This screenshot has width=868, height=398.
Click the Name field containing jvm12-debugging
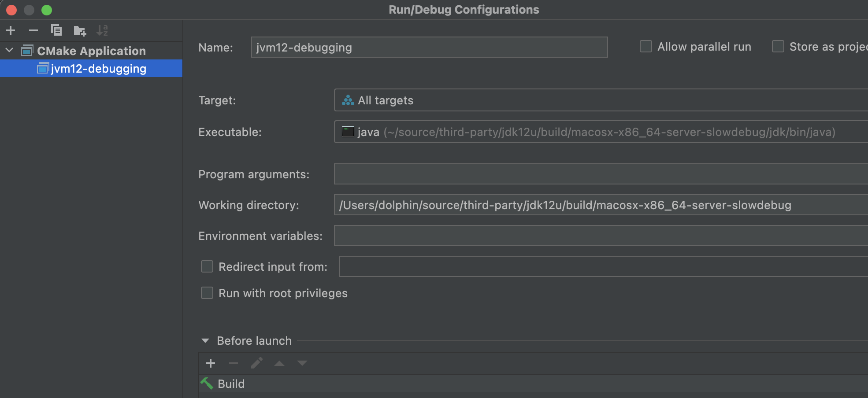(x=429, y=48)
